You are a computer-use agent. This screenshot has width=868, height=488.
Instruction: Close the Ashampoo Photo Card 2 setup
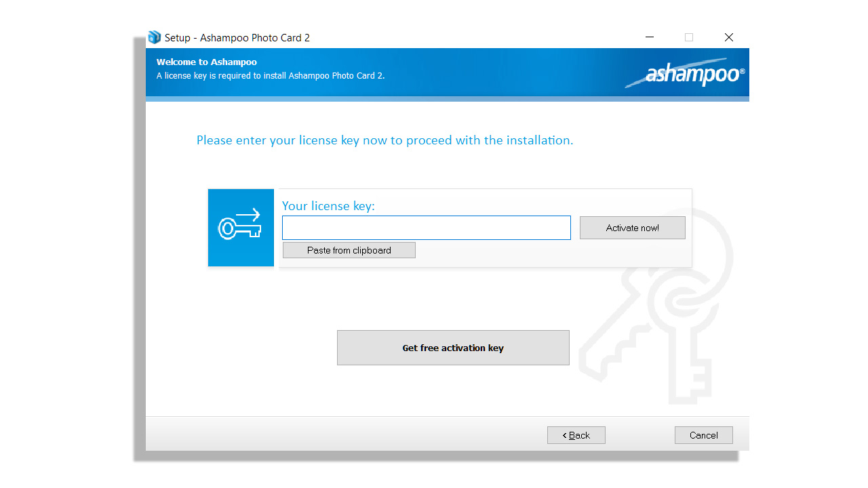pos(728,37)
